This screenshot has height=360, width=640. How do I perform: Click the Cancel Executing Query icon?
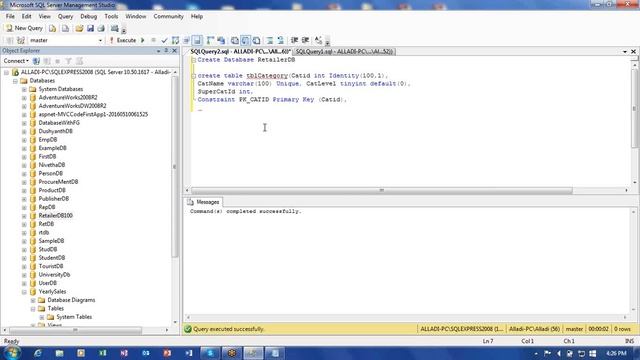tap(153, 40)
